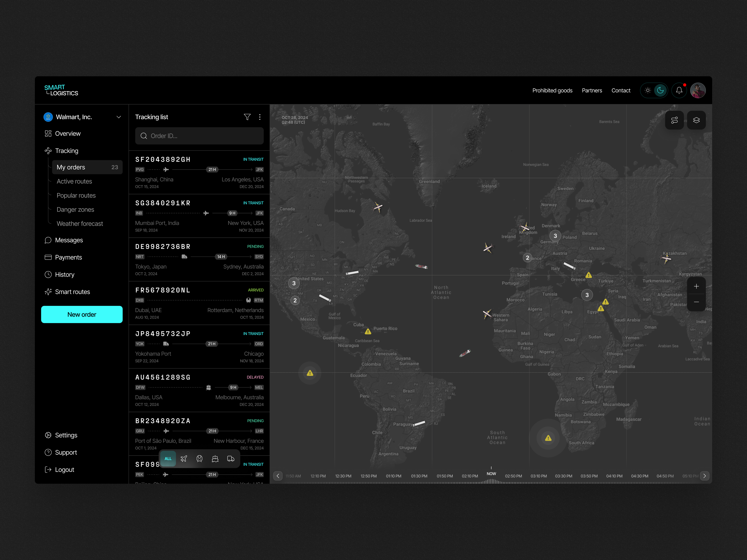Open the notifications bell
Viewport: 747px width, 560px height.
click(x=679, y=90)
